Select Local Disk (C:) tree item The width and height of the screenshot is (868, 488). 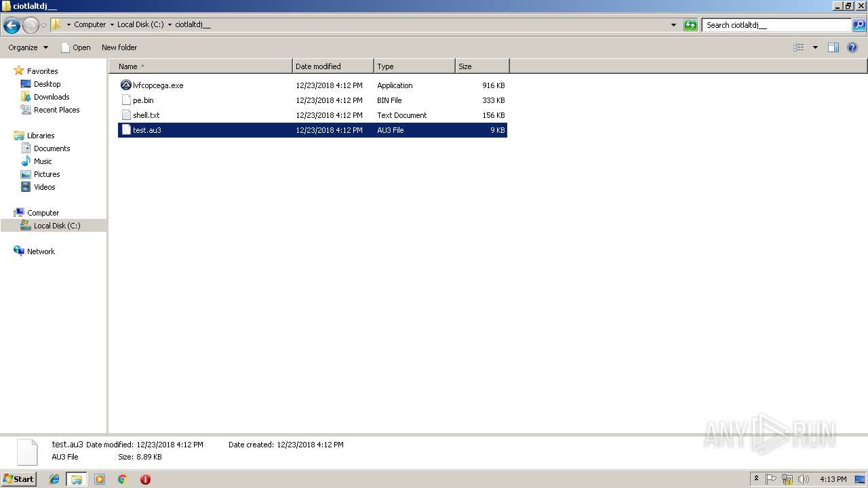click(x=53, y=226)
